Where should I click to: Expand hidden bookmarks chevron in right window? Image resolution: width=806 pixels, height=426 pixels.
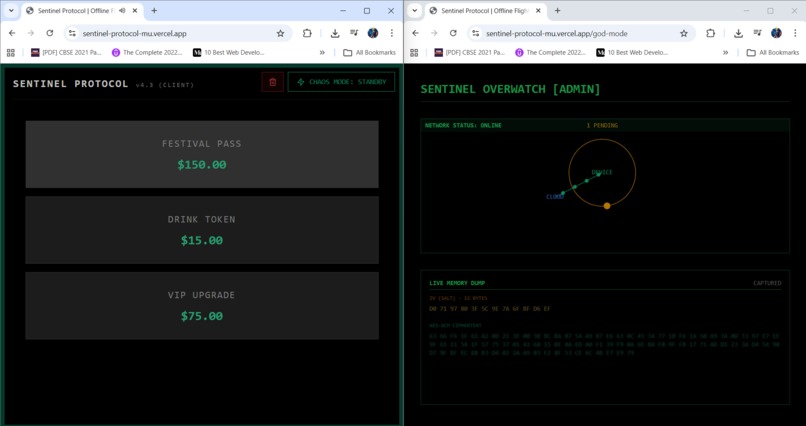point(726,52)
